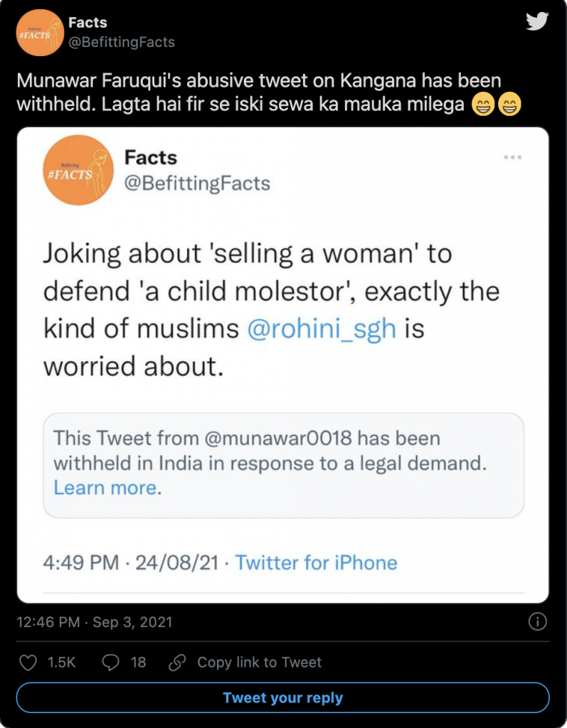Image resolution: width=567 pixels, height=728 pixels.
Task: Click Copy link to Tweet text
Action: 259,663
